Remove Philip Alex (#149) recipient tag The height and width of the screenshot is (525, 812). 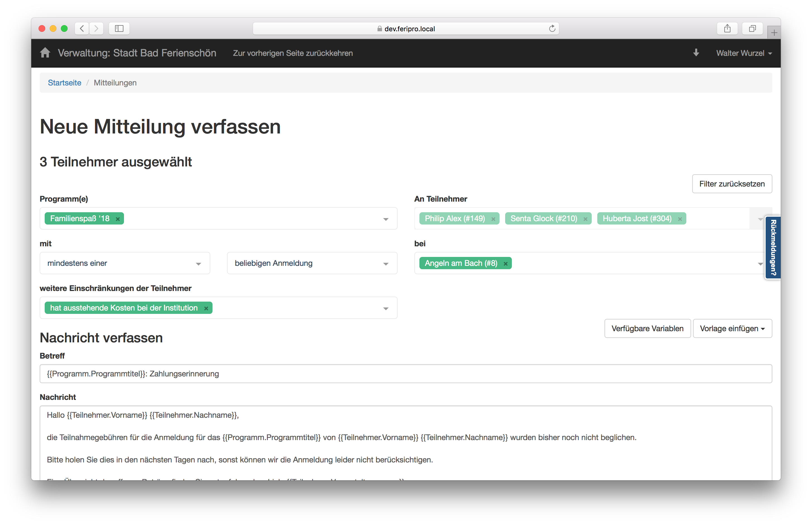tap(493, 219)
